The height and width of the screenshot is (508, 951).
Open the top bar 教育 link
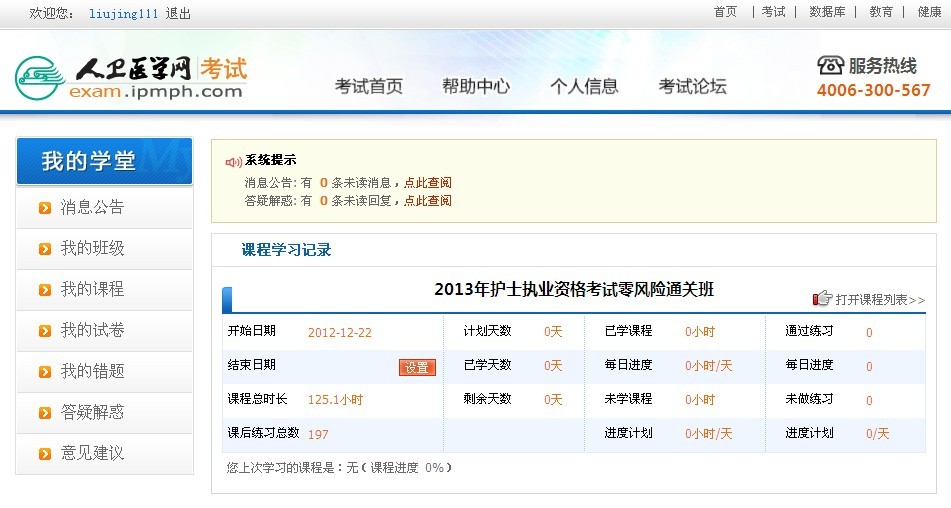[x=881, y=12]
